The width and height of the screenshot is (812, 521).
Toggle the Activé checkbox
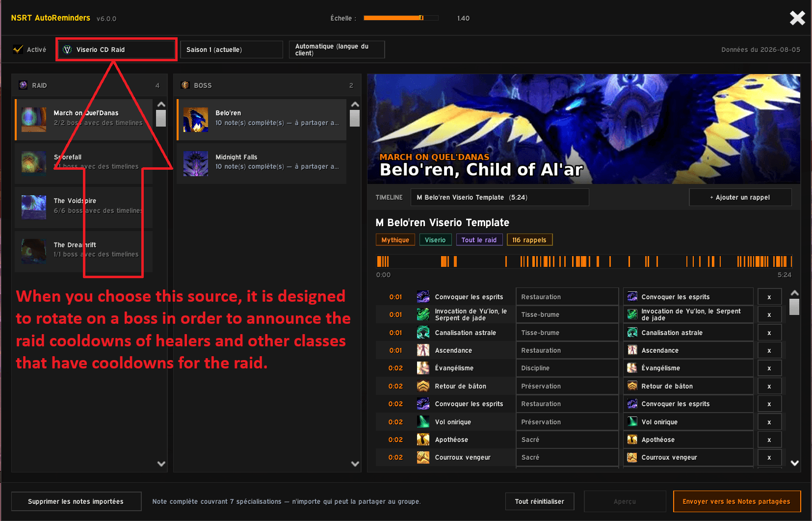(x=18, y=50)
